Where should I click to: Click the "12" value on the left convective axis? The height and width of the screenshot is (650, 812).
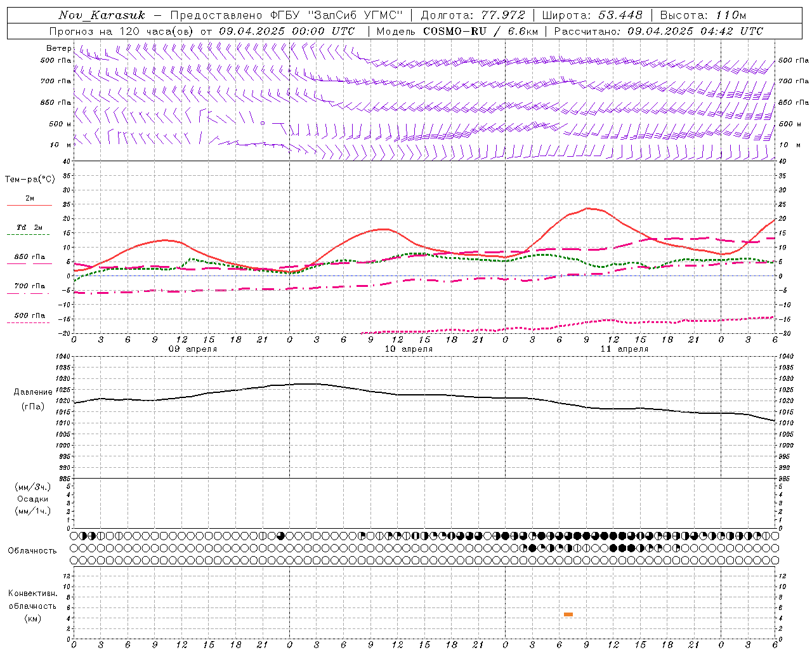[x=66, y=576]
